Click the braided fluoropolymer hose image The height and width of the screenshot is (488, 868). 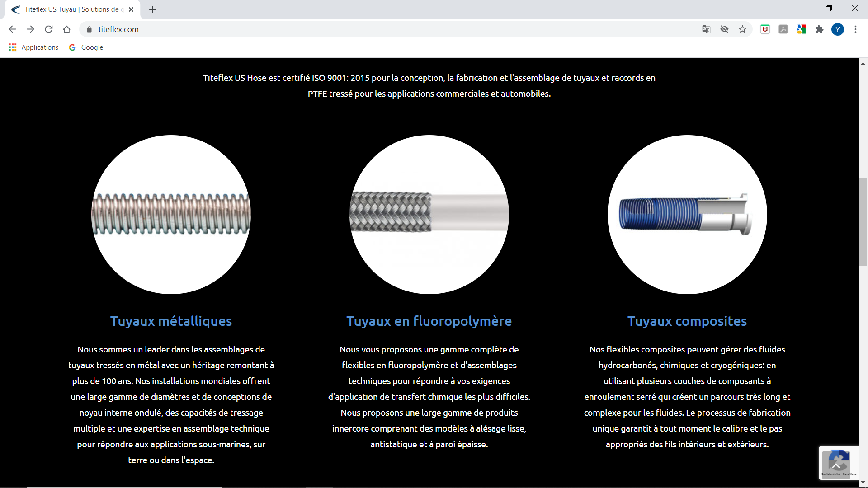pyautogui.click(x=429, y=215)
